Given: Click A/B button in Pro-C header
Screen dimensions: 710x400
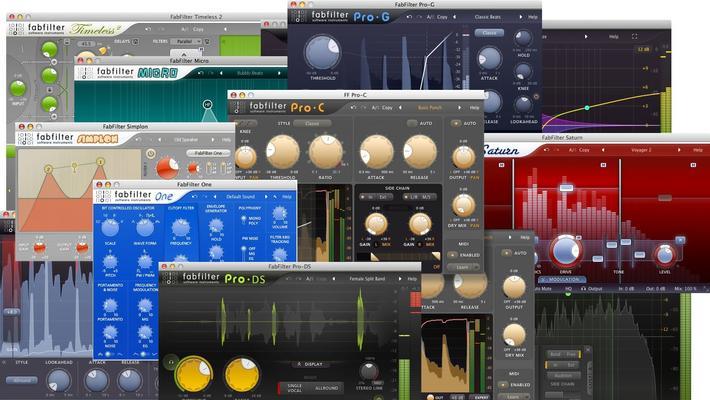Looking at the screenshot, I should [x=375, y=108].
